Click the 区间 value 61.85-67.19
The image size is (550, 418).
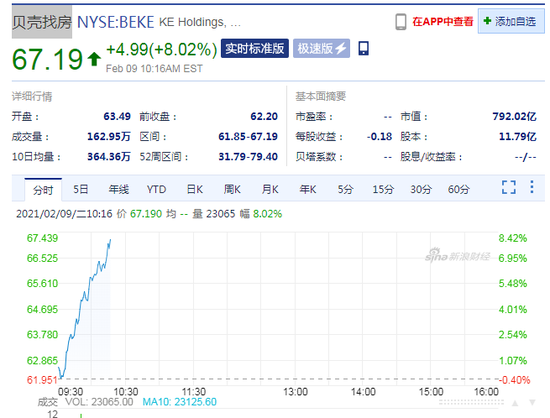click(248, 136)
